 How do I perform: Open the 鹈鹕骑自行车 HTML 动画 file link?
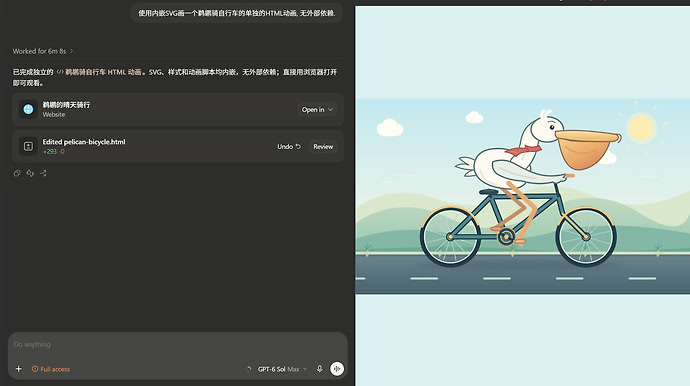pyautogui.click(x=99, y=72)
